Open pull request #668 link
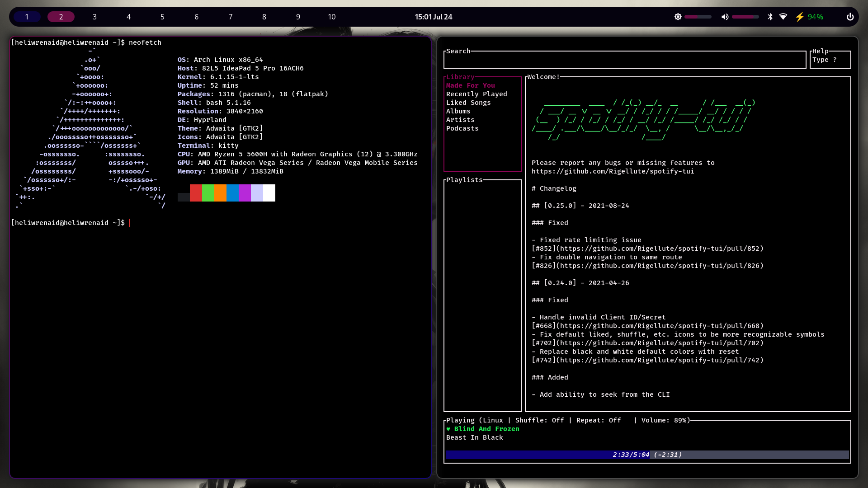Viewport: 868px width, 488px height. [x=647, y=326]
